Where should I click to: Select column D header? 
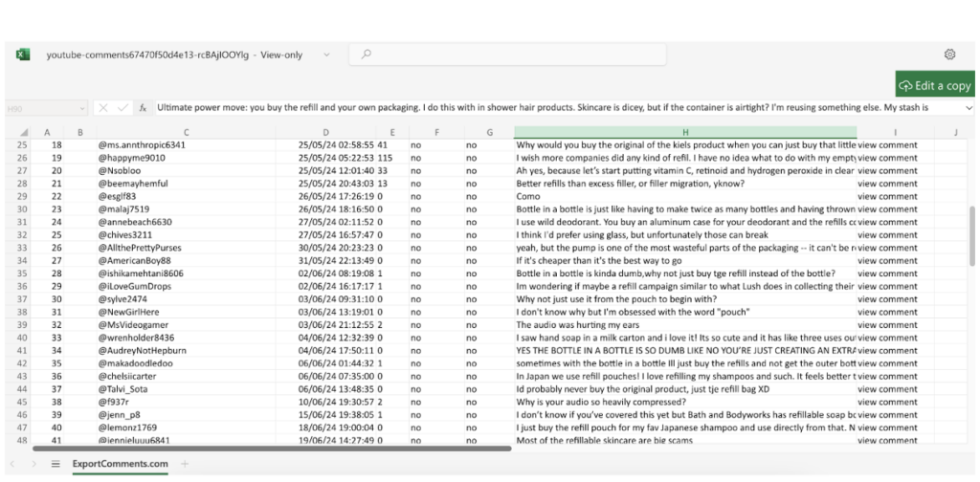pos(325,132)
